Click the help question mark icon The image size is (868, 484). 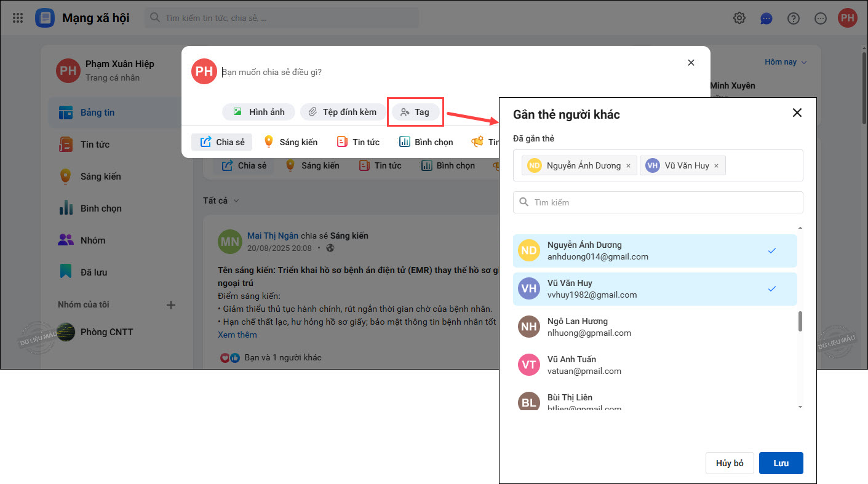pyautogui.click(x=794, y=18)
